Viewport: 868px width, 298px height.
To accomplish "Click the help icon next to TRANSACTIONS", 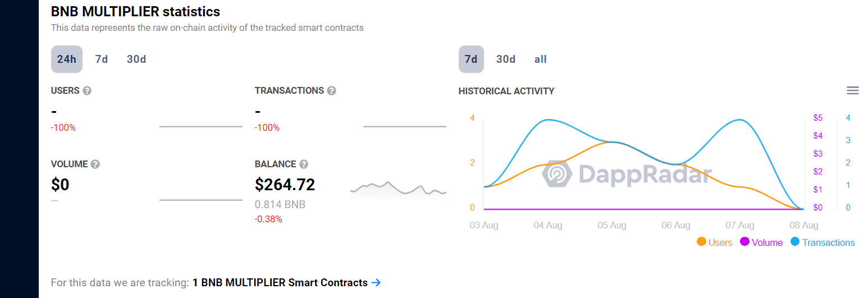I will (x=332, y=91).
